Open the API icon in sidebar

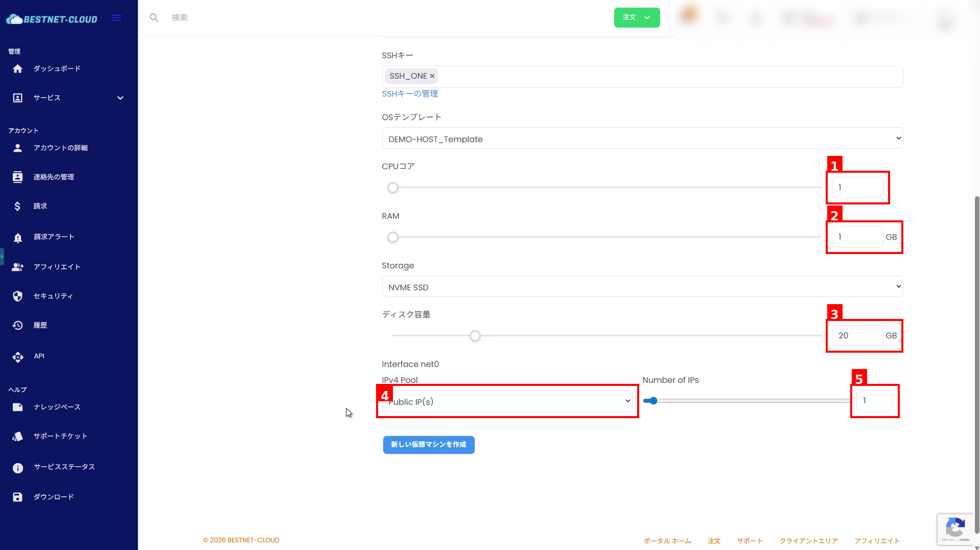tap(18, 357)
